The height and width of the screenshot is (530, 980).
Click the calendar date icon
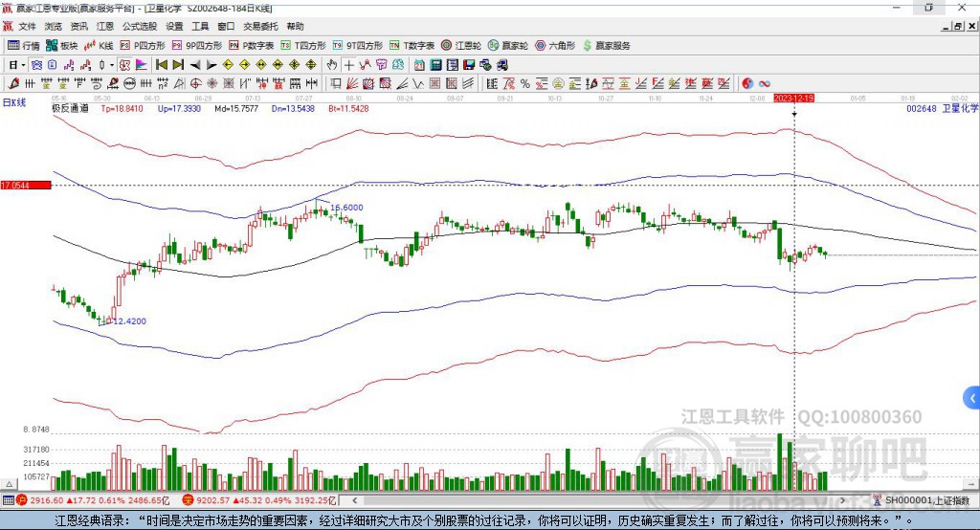[x=419, y=65]
